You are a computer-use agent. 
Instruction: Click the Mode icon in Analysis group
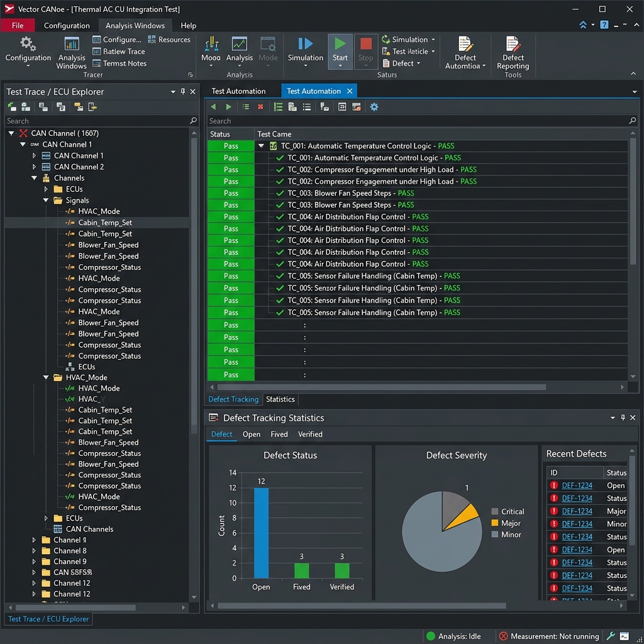(268, 43)
